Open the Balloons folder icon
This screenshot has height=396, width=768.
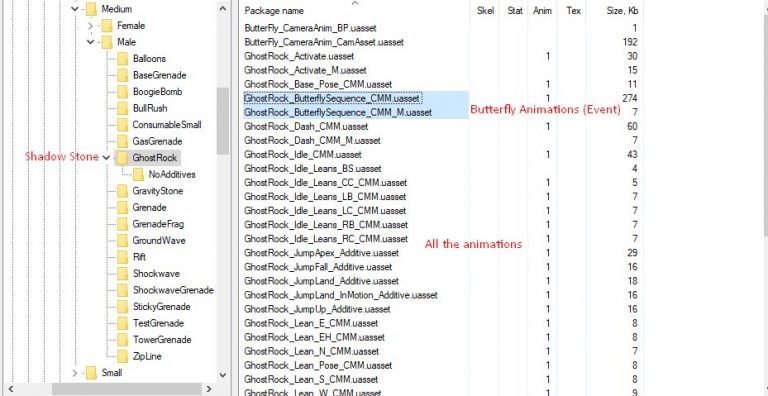pos(122,59)
